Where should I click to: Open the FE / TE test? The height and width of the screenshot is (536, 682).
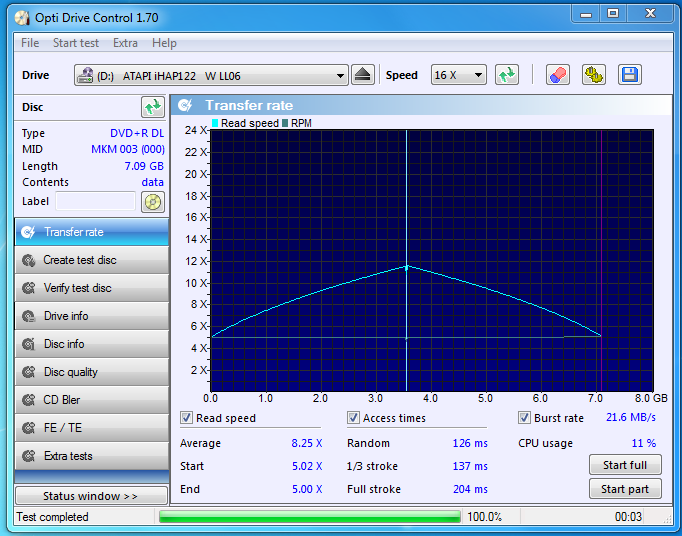(92, 428)
